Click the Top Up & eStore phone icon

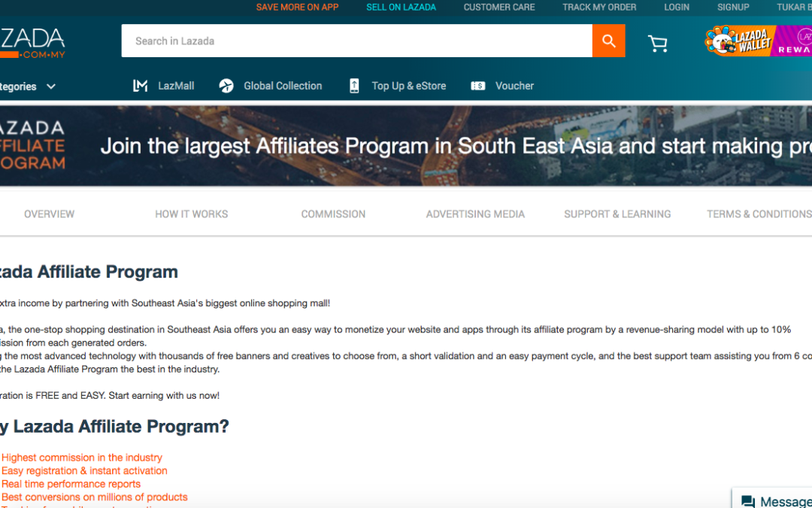click(x=354, y=86)
